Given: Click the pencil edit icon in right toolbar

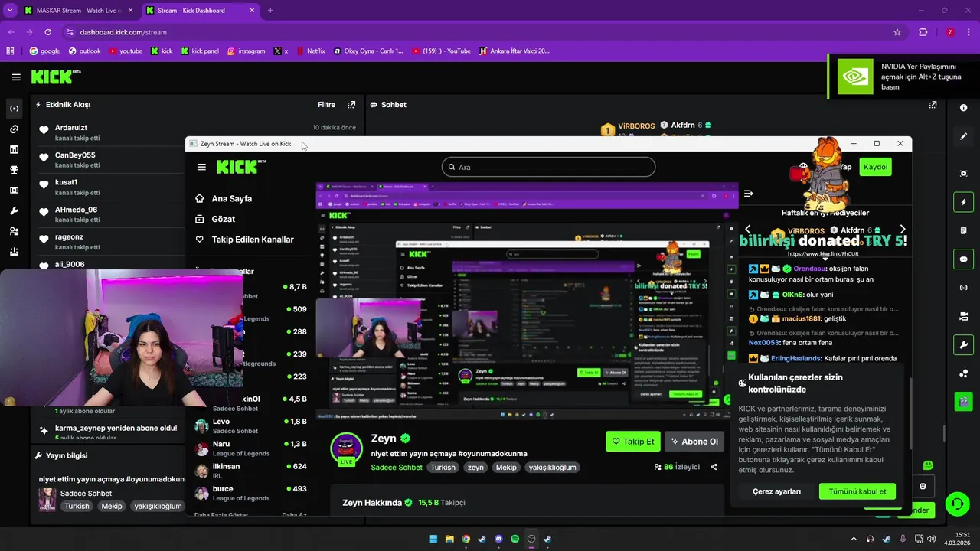Looking at the screenshot, I should pyautogui.click(x=963, y=136).
